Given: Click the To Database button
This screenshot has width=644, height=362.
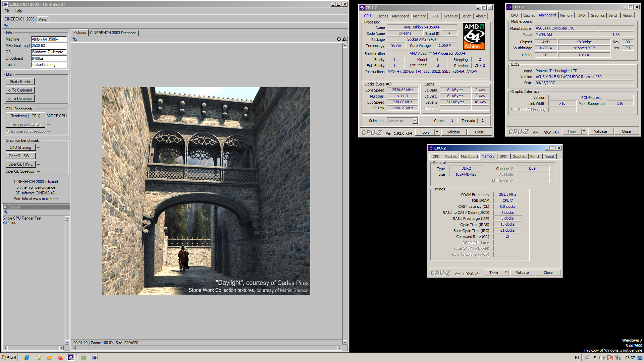Looking at the screenshot, I should [x=20, y=99].
